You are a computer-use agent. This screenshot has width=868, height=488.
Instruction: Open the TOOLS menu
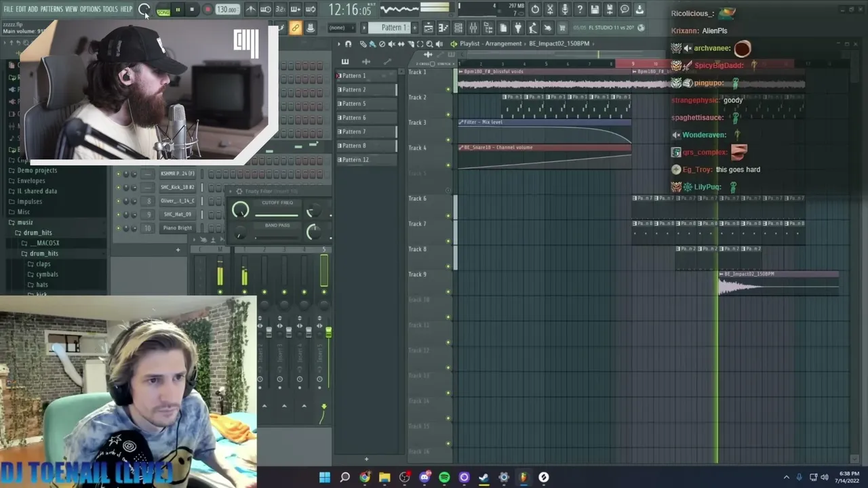click(110, 9)
